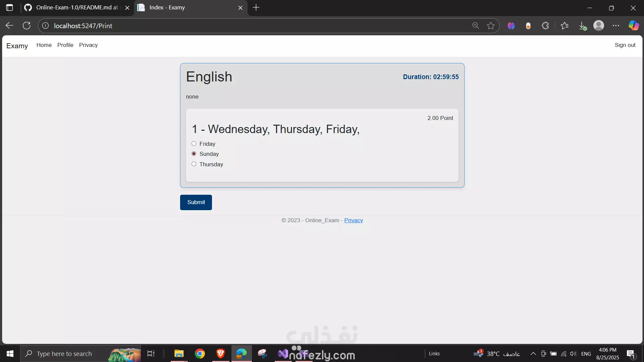This screenshot has width=644, height=362.
Task: Open Snipping Tool from taskbar
Action: point(262,354)
